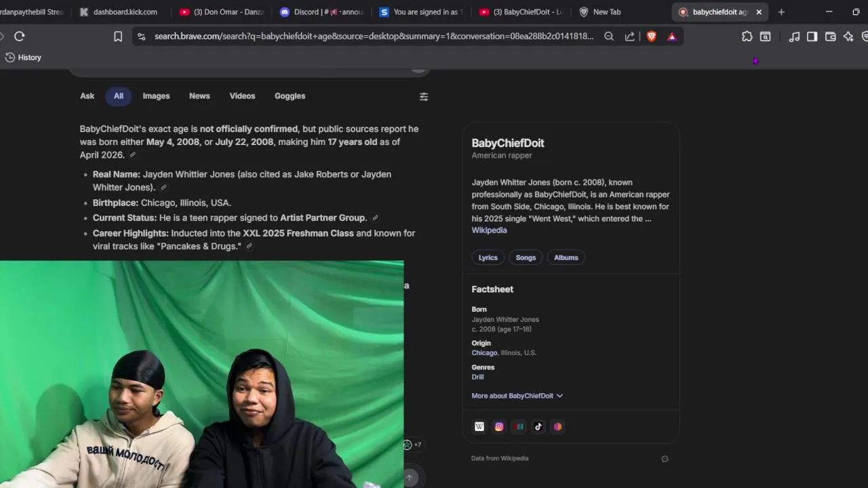The height and width of the screenshot is (488, 868).
Task: Open a new tab with the plus button
Action: click(781, 12)
